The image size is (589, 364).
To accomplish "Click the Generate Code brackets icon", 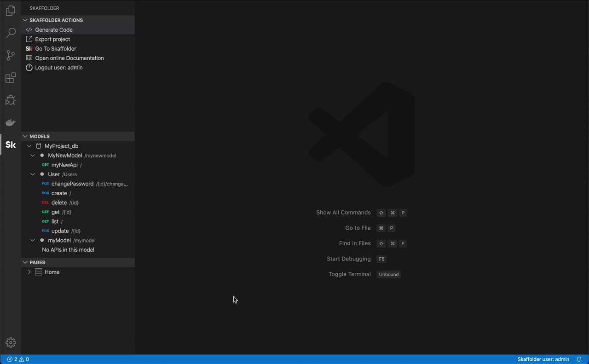I will (x=29, y=30).
